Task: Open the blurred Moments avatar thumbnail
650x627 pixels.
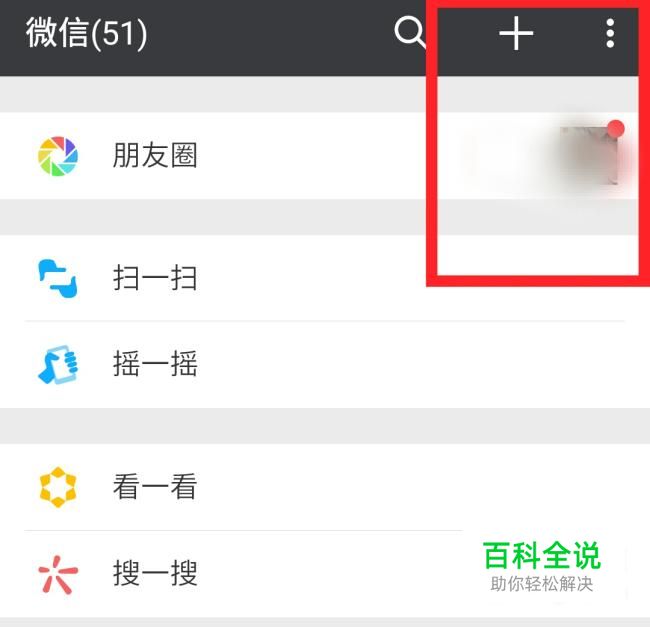Action: 589,156
